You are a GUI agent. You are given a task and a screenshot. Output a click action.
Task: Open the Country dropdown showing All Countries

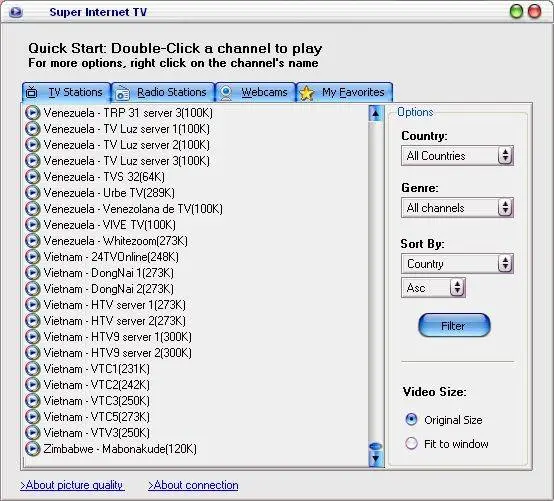(x=457, y=156)
